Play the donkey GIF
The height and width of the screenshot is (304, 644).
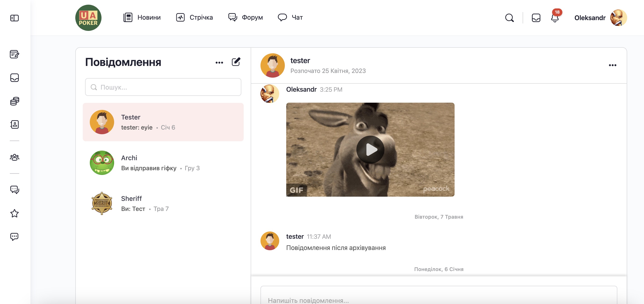click(x=370, y=149)
